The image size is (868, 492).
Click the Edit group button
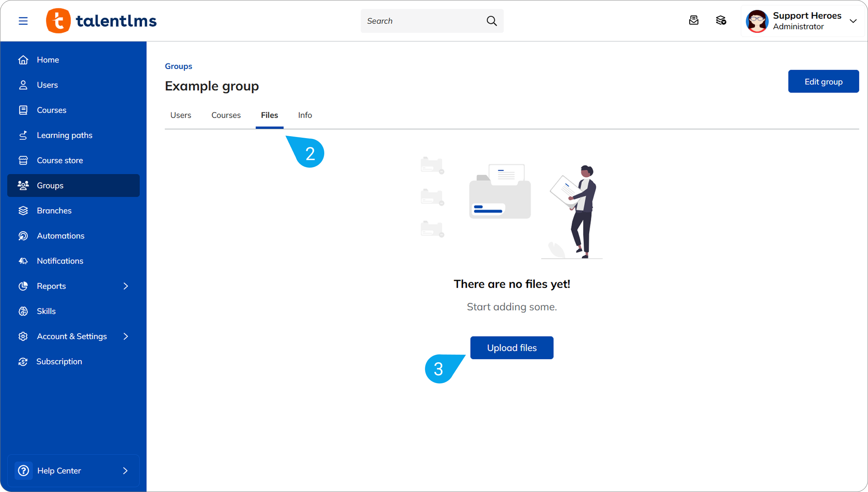(x=823, y=81)
